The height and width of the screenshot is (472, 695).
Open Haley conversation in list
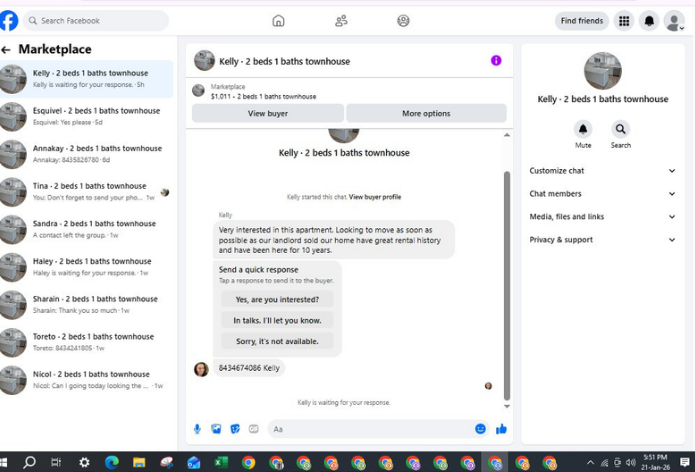coord(86,267)
